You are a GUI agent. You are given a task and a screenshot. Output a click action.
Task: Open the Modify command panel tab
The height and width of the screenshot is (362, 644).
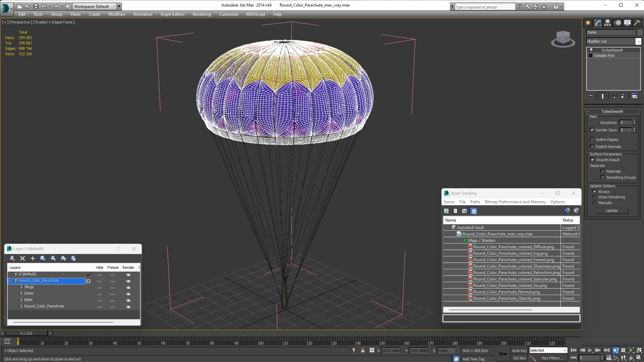[598, 23]
